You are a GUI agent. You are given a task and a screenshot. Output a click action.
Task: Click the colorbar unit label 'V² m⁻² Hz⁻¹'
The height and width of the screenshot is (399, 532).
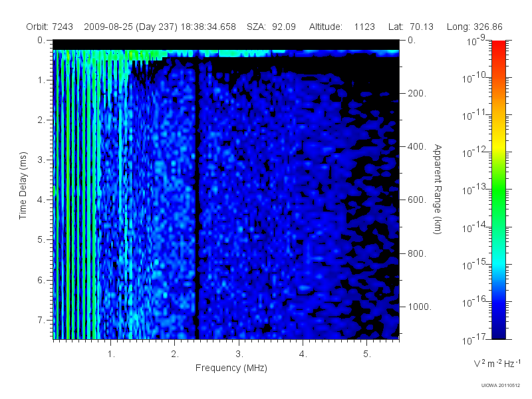(x=497, y=363)
